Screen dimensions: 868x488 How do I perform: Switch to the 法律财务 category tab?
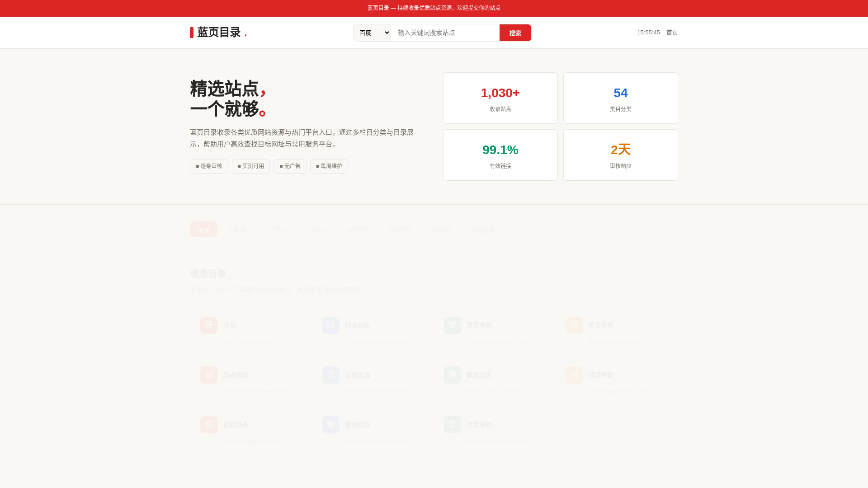click(x=442, y=230)
